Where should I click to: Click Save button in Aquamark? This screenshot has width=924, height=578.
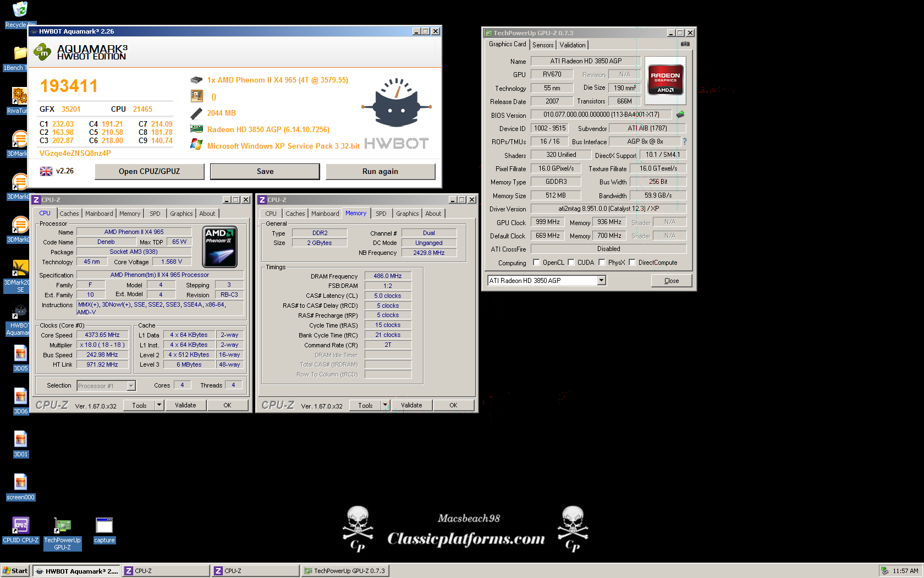coord(265,171)
